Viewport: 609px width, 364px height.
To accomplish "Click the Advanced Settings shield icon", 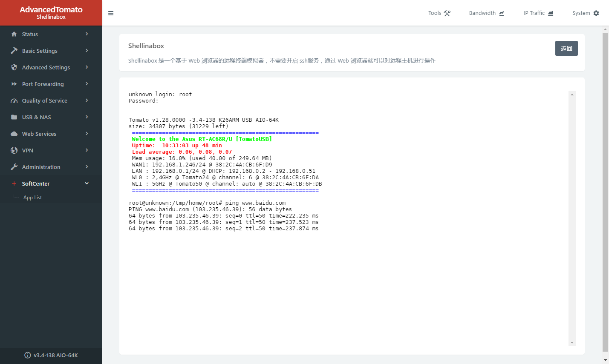I will (14, 67).
